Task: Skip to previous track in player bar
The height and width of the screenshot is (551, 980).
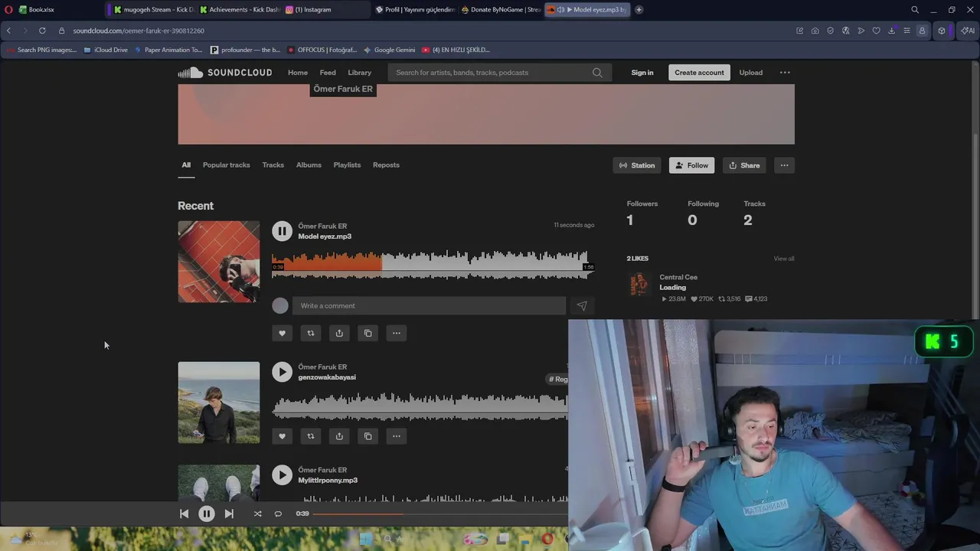Action: pos(184,514)
